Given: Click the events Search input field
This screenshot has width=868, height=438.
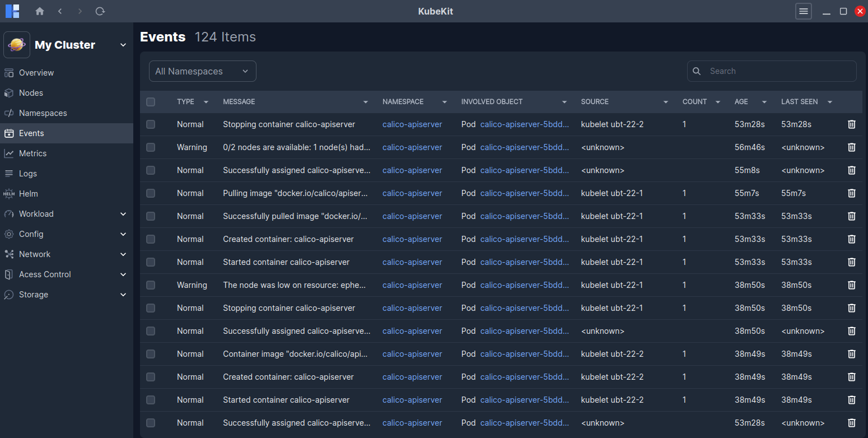Looking at the screenshot, I should (x=778, y=71).
